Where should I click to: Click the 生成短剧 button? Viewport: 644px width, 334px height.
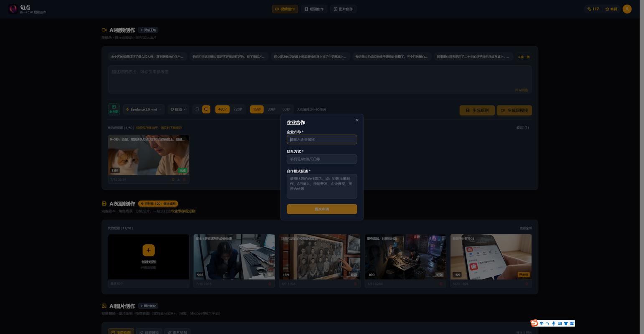tap(477, 110)
